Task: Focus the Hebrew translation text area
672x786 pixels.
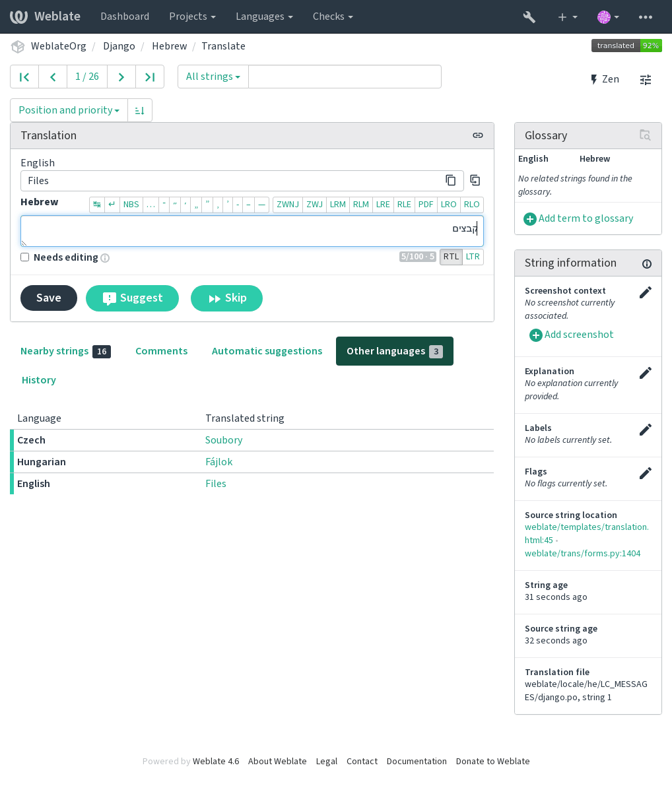Action: pos(252,231)
